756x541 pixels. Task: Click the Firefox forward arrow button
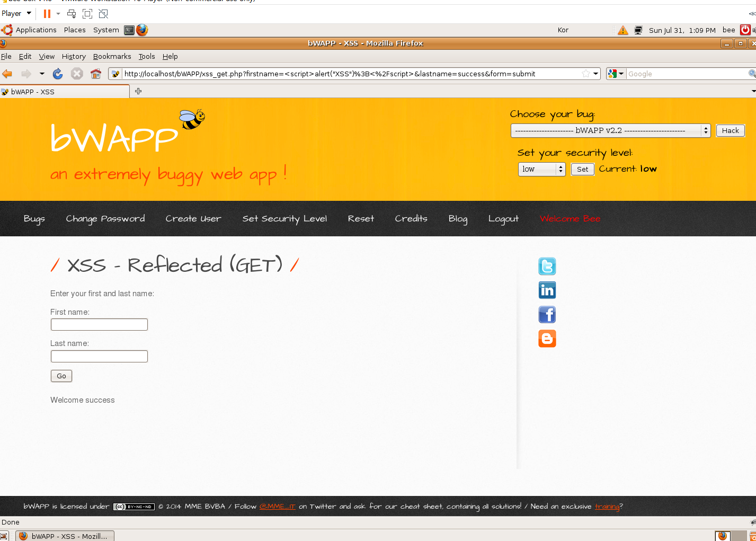point(26,74)
